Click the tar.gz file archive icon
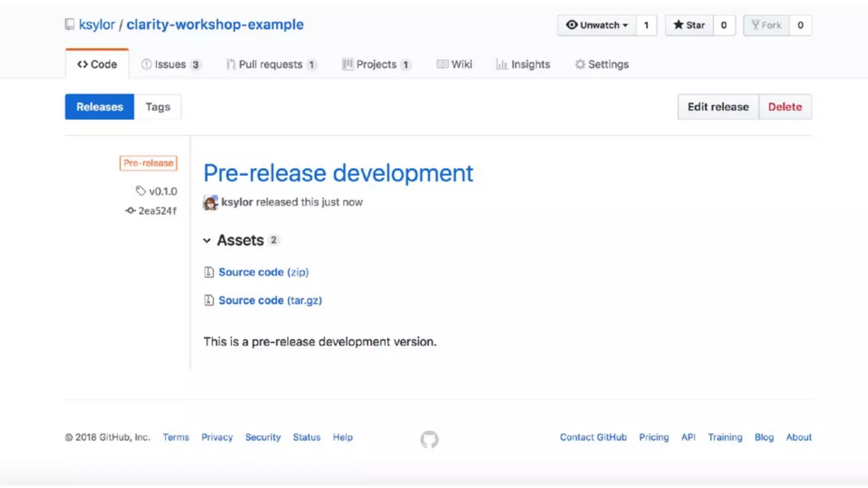The image size is (868, 488). 209,300
